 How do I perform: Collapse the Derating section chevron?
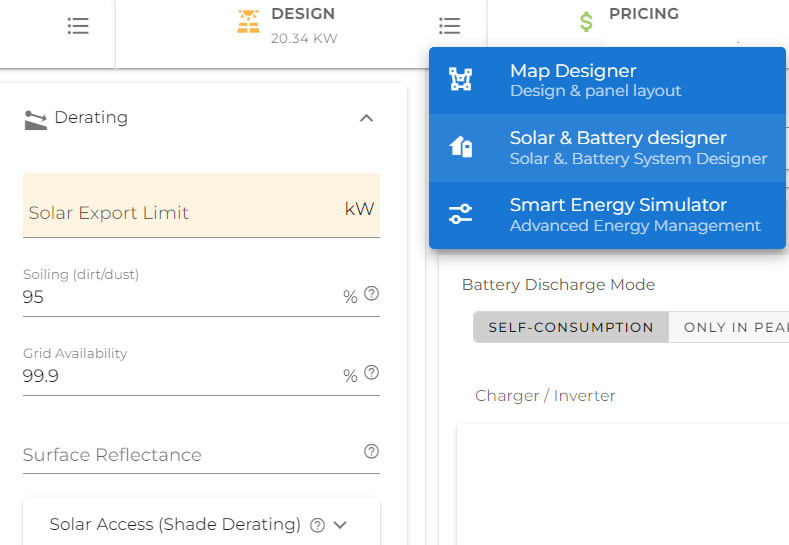click(x=366, y=118)
